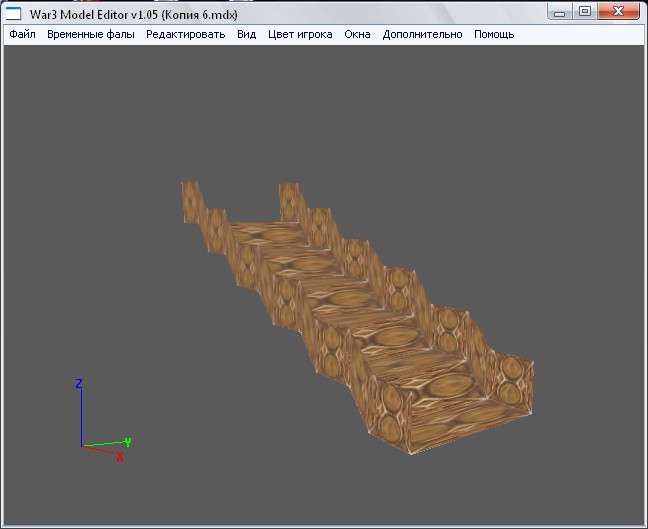The image size is (648, 529).
Task: Open the Цвет игрока menu
Action: (x=300, y=34)
